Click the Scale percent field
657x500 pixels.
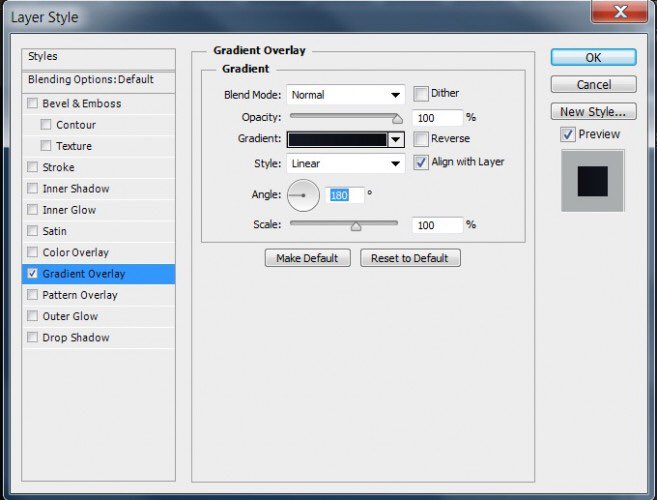[x=437, y=225]
